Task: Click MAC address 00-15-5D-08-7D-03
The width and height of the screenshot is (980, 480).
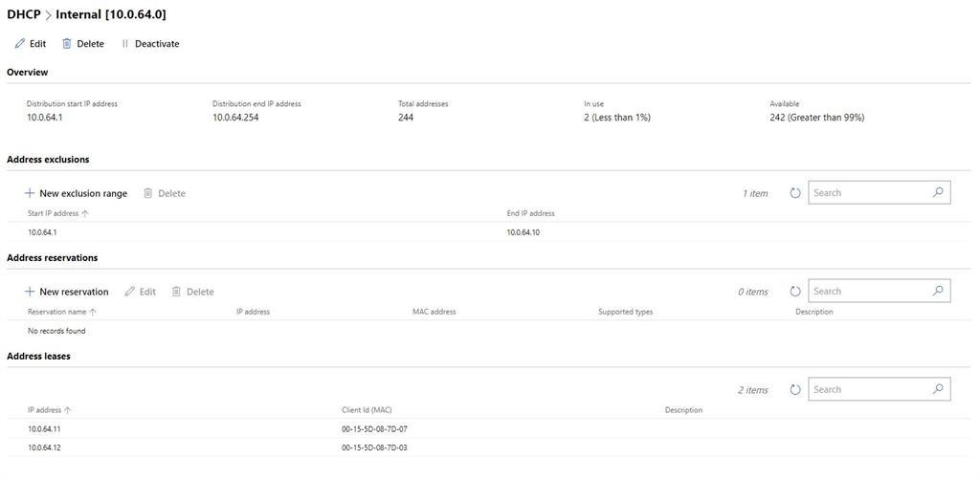Action: [374, 447]
